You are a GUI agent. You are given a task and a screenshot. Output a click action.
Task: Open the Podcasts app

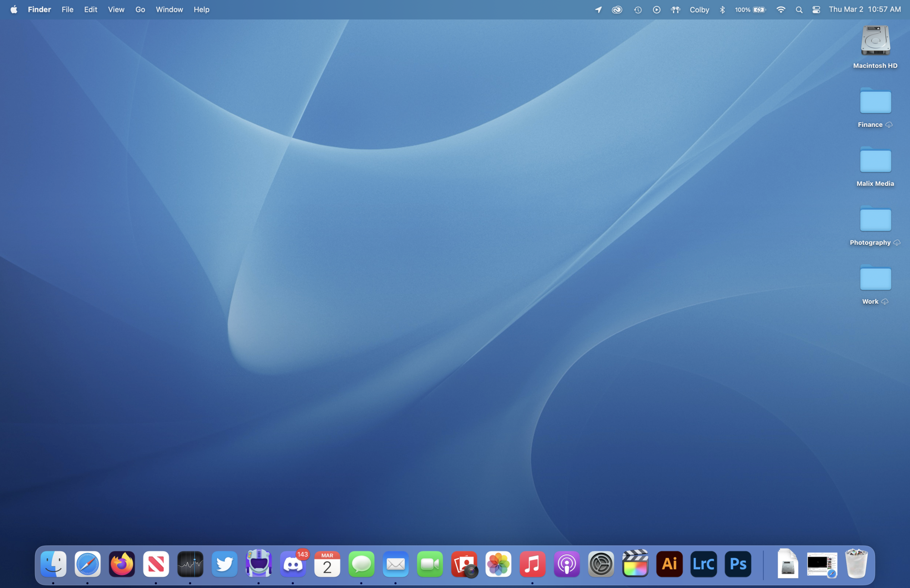click(566, 564)
